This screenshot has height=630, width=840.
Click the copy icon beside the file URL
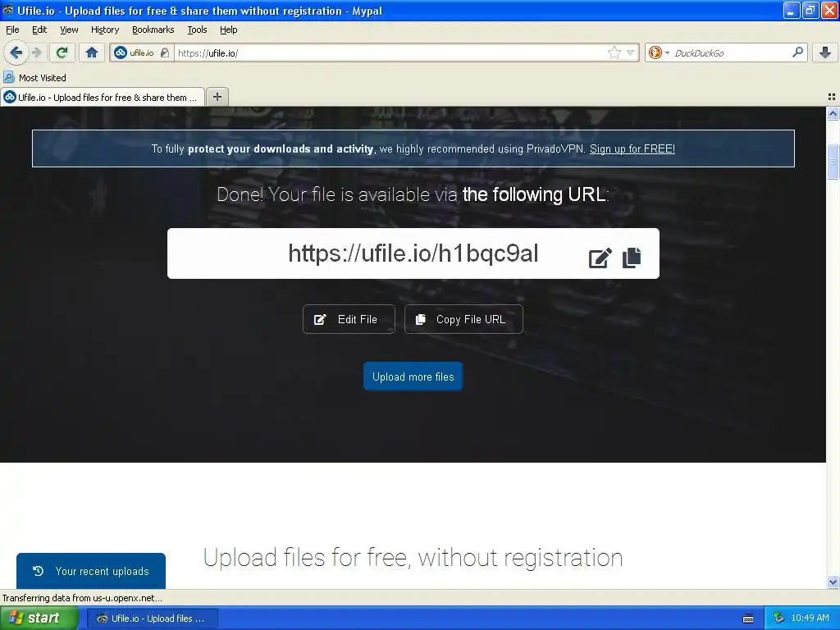click(x=632, y=258)
